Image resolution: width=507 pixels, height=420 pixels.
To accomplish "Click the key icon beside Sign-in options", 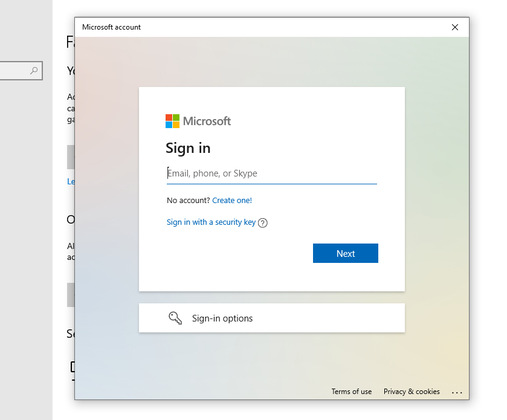I will tap(175, 318).
